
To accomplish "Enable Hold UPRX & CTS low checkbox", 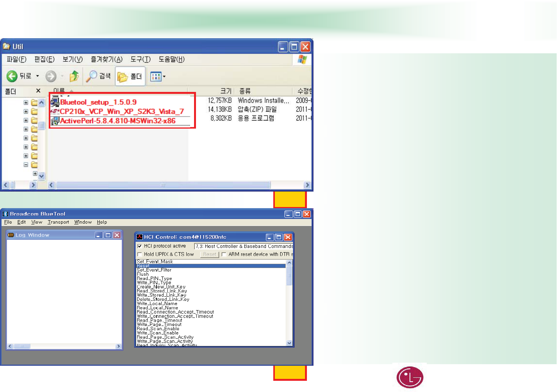I will 140,254.
